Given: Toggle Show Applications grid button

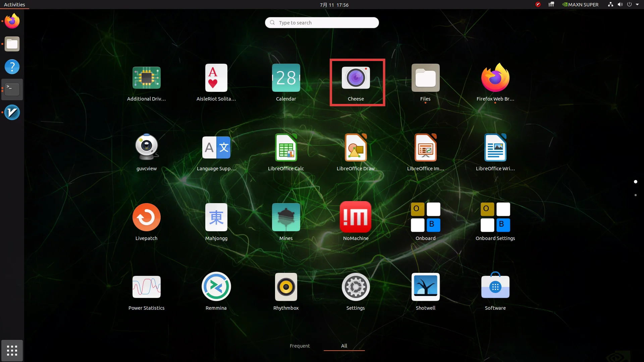Looking at the screenshot, I should click(x=12, y=351).
